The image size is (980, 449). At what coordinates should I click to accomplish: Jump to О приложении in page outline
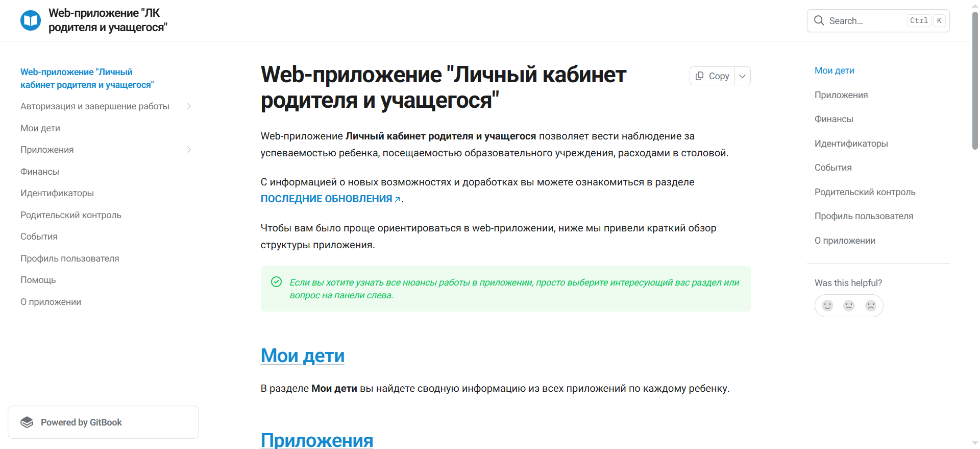coord(845,241)
